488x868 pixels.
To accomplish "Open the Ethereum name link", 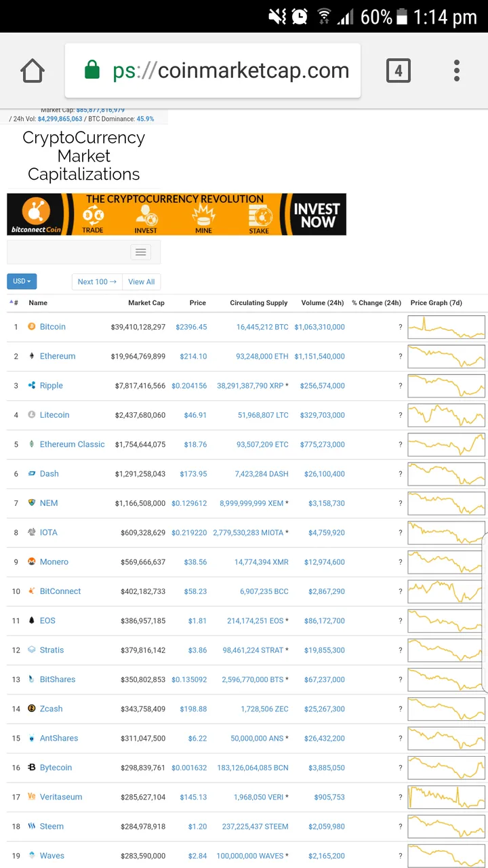I will 58,356.
